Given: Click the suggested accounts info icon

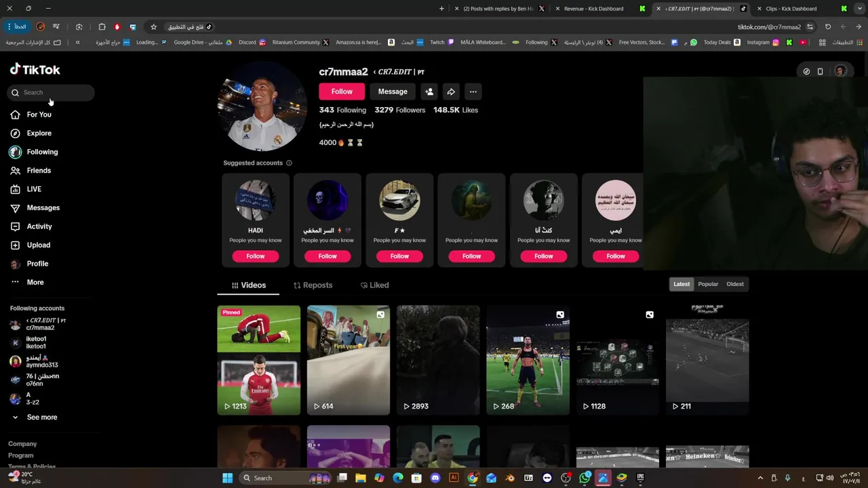Looking at the screenshot, I should [289, 163].
